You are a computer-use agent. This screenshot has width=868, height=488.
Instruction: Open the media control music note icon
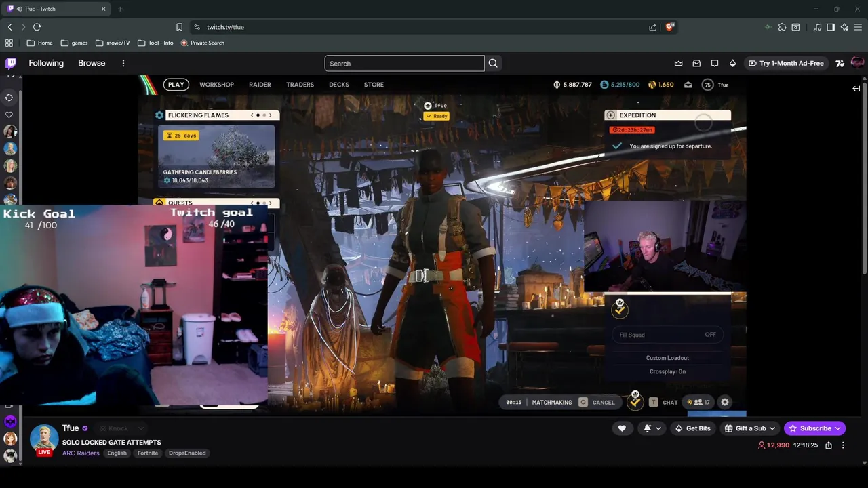point(817,27)
